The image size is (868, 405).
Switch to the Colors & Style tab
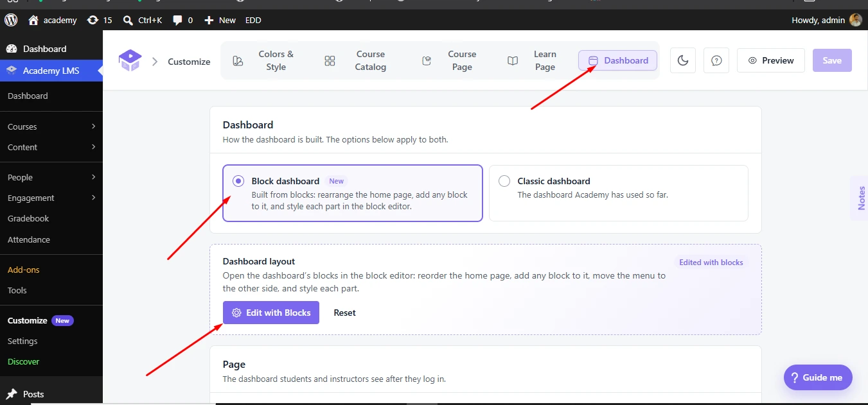(265, 60)
